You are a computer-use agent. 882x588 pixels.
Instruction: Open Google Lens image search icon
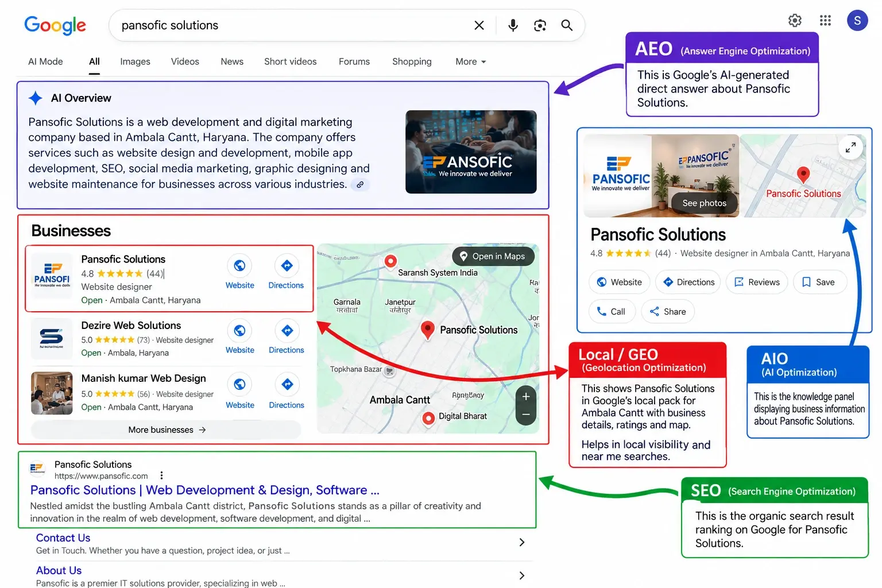click(x=540, y=25)
